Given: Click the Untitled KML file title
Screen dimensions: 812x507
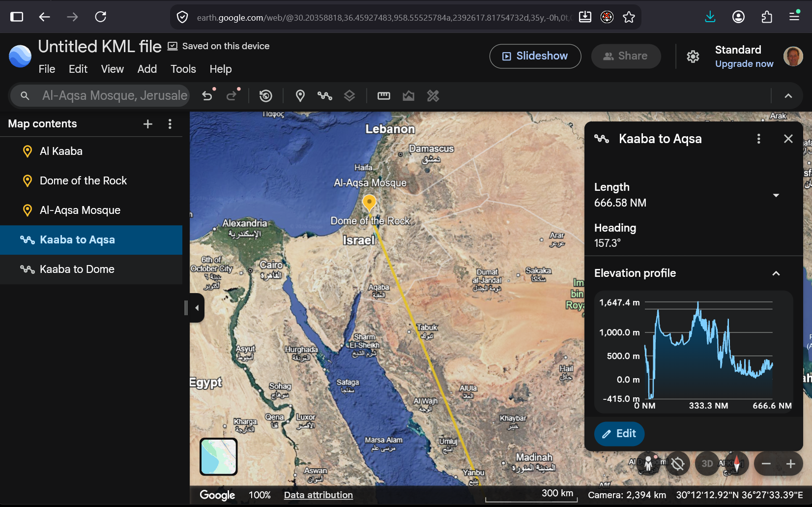Looking at the screenshot, I should [100, 46].
